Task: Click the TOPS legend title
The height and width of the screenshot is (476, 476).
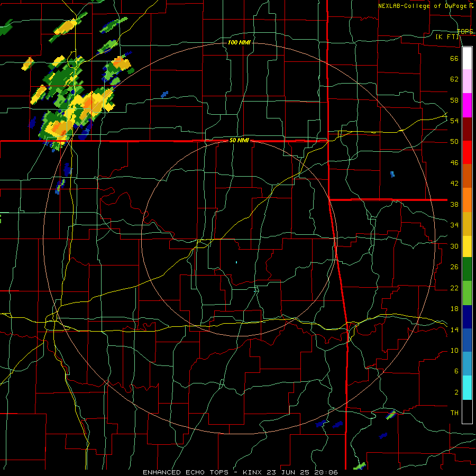Action: [465, 31]
